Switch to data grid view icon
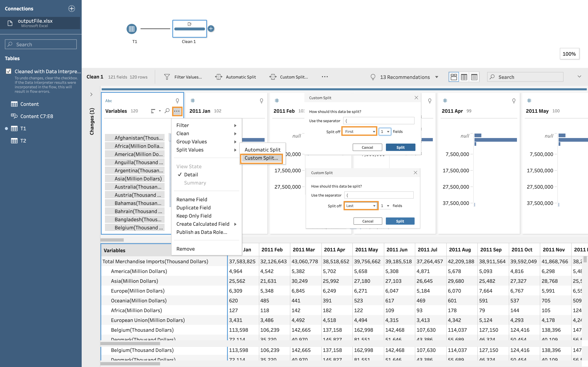 (464, 77)
